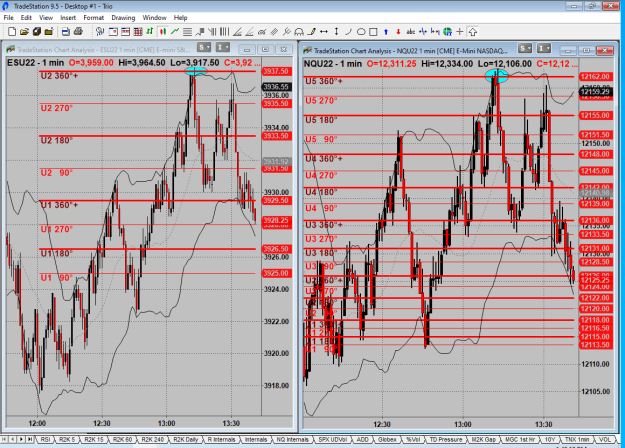This screenshot has width=625, height=448.
Task: Switch to the Globex tab
Action: [387, 439]
